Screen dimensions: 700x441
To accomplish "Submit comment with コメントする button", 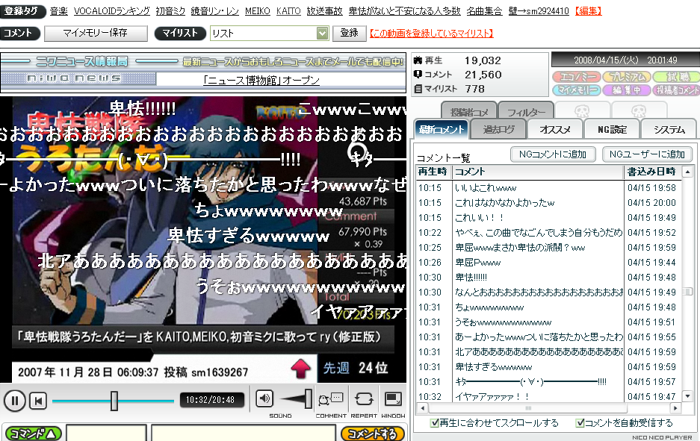I will point(372,434).
